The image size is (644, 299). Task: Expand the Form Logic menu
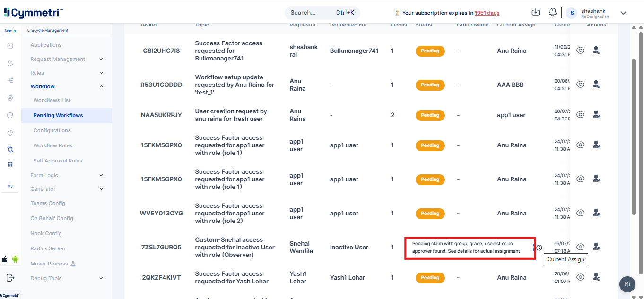pos(101,175)
